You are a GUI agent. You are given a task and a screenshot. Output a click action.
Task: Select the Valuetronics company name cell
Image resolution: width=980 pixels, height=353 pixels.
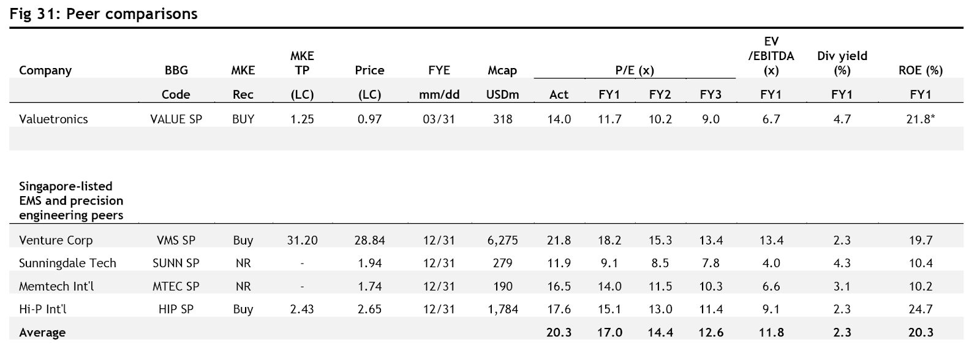pyautogui.click(x=53, y=119)
